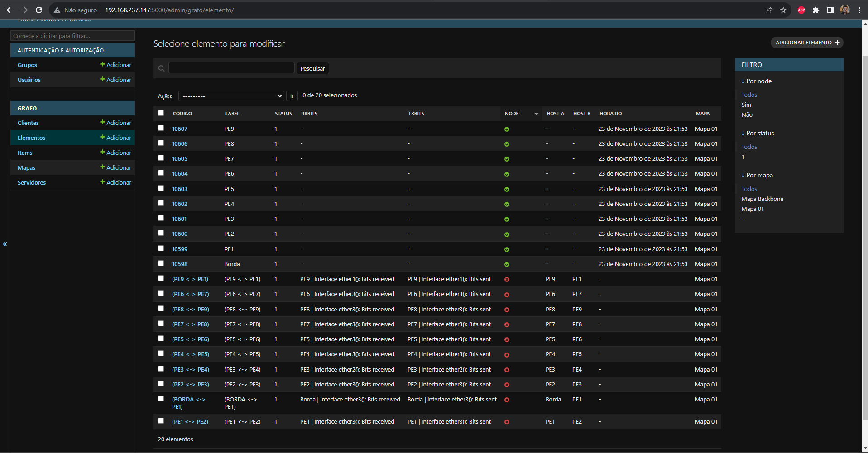Click the red node icon for (PE1 <-> PE2)
868x453 pixels.
click(x=507, y=422)
